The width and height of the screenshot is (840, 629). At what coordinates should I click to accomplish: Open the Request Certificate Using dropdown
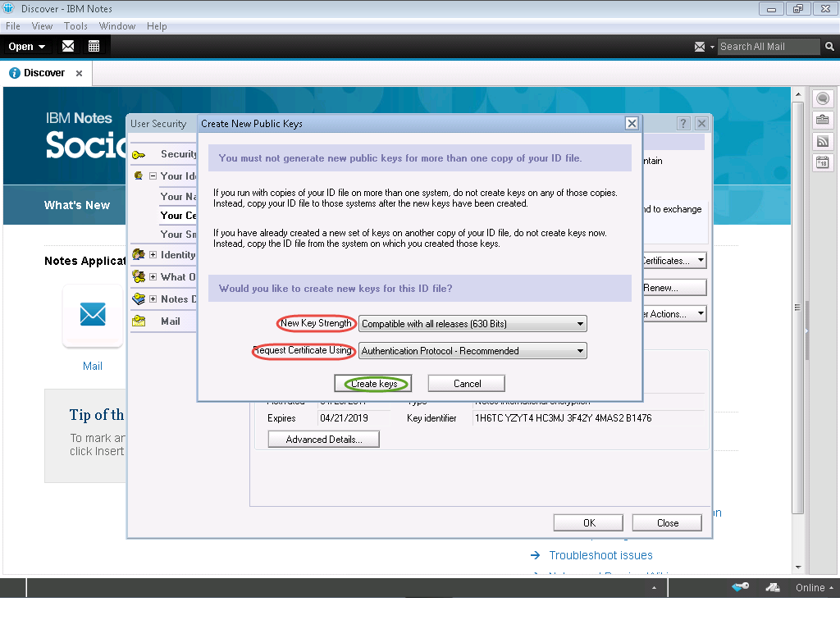(x=472, y=351)
